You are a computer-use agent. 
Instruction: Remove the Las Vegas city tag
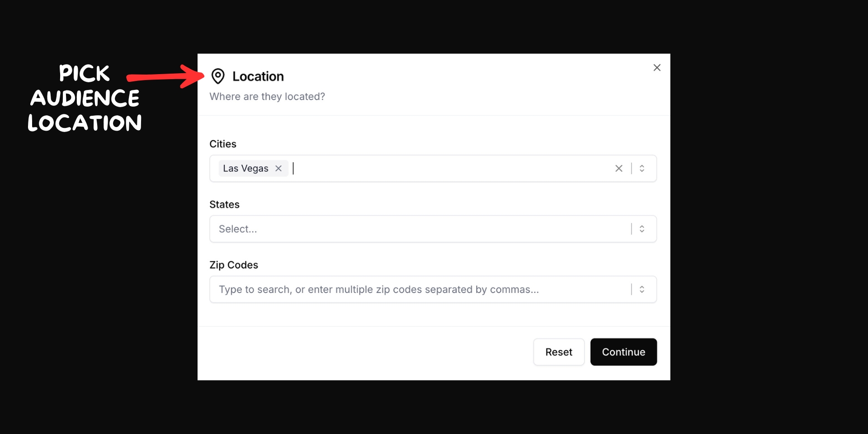[x=279, y=168]
